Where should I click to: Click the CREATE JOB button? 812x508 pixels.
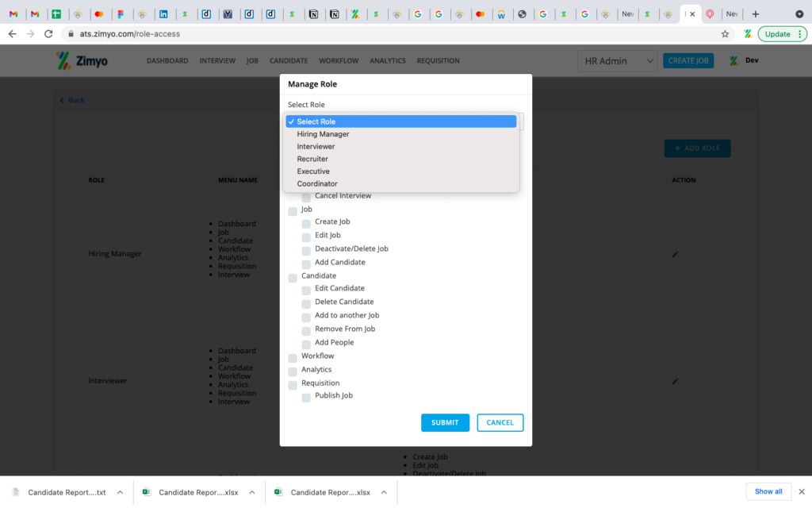click(688, 60)
